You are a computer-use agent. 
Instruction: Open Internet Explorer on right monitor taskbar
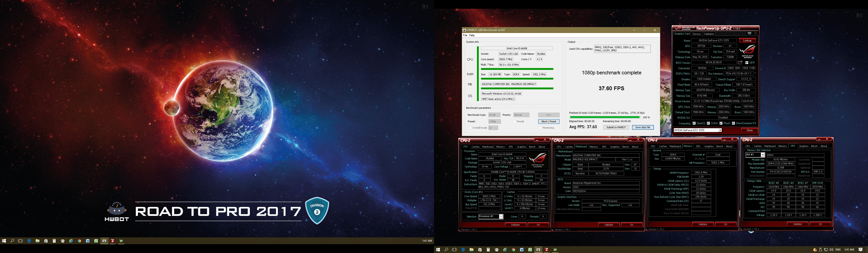[x=505, y=250]
